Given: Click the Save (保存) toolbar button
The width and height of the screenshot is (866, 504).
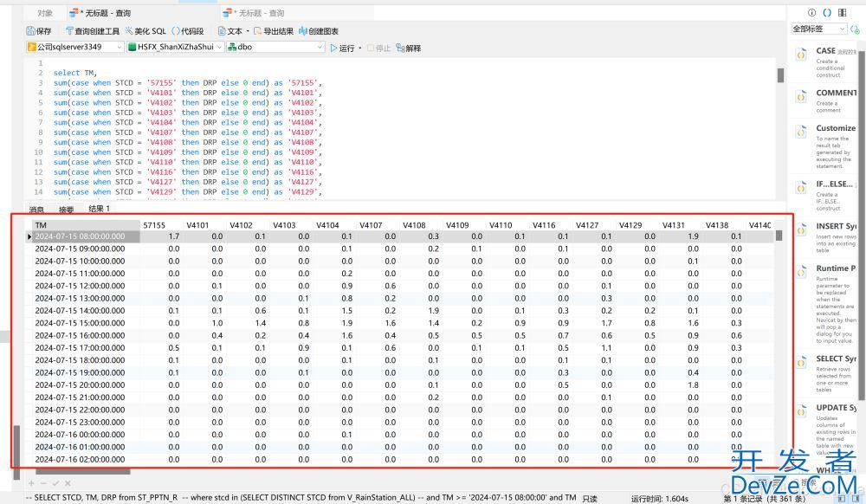Looking at the screenshot, I should (39, 31).
